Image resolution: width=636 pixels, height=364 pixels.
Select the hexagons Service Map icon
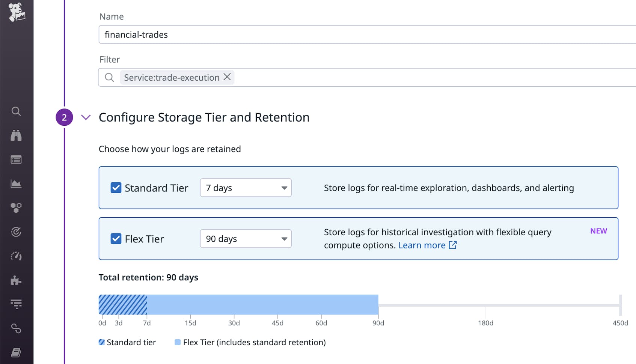coord(17,208)
